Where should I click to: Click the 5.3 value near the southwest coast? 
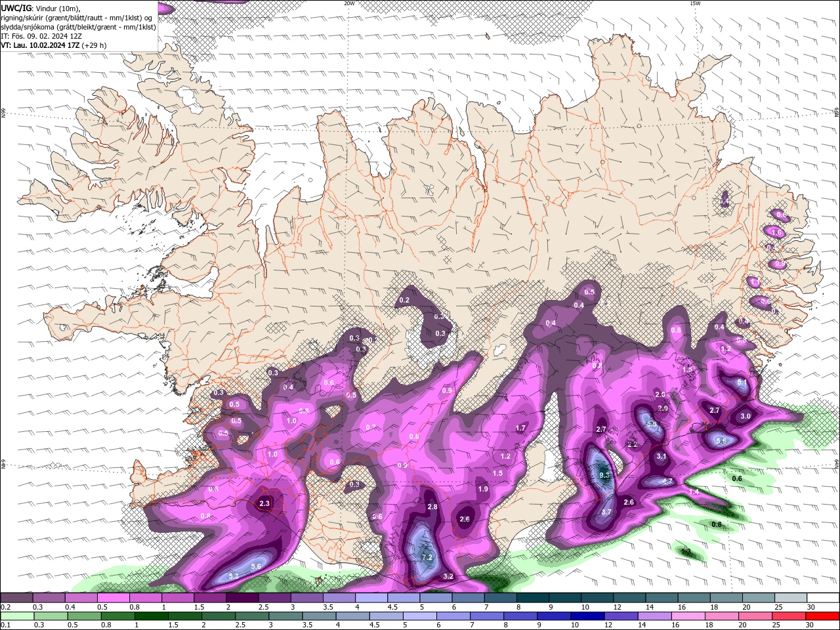click(233, 576)
